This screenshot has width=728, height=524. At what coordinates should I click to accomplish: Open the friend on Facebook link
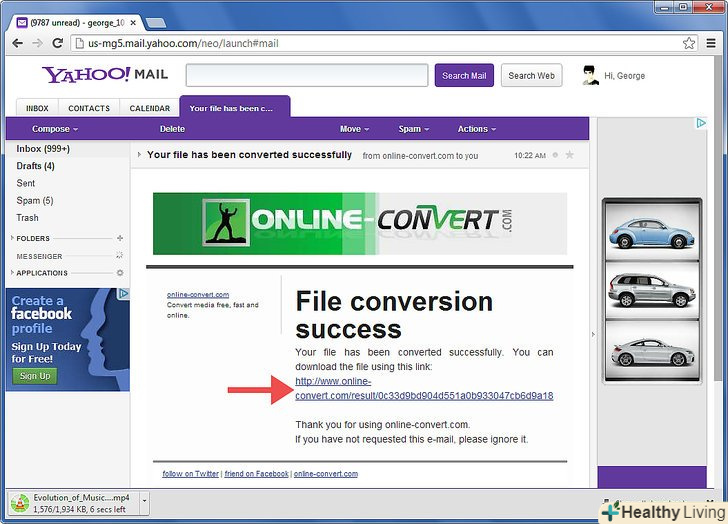pos(257,474)
